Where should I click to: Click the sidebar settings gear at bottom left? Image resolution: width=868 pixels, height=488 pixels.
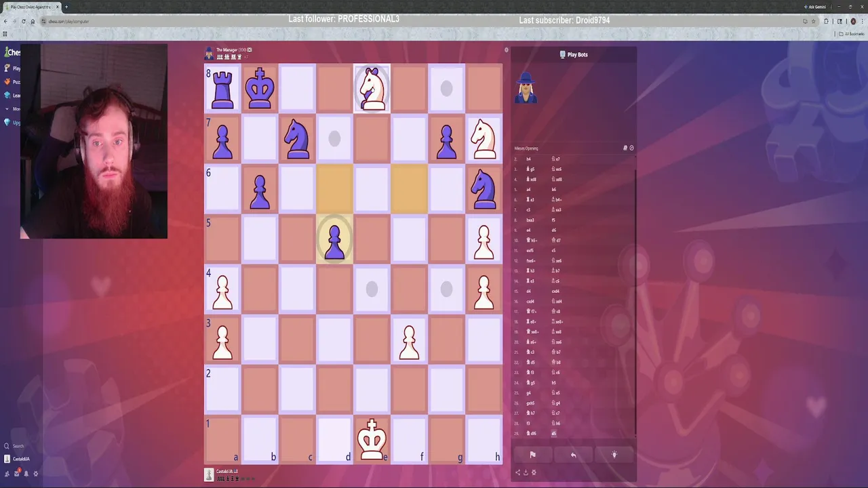tap(36, 474)
